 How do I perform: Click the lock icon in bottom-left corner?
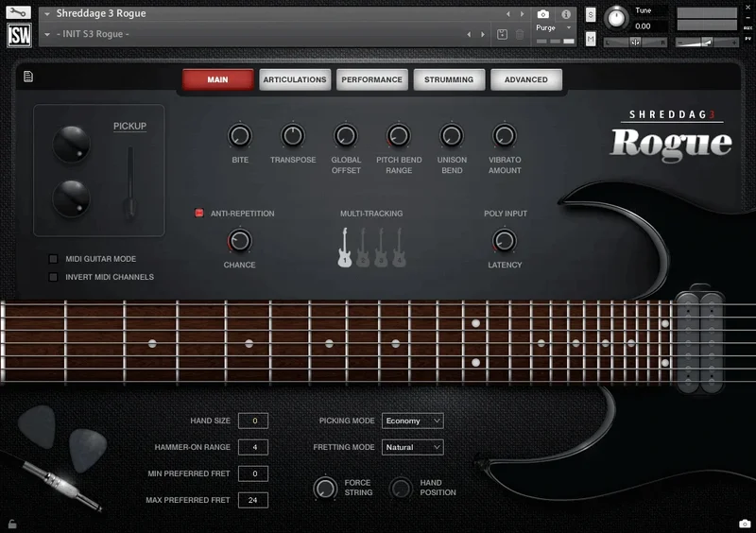click(12, 524)
